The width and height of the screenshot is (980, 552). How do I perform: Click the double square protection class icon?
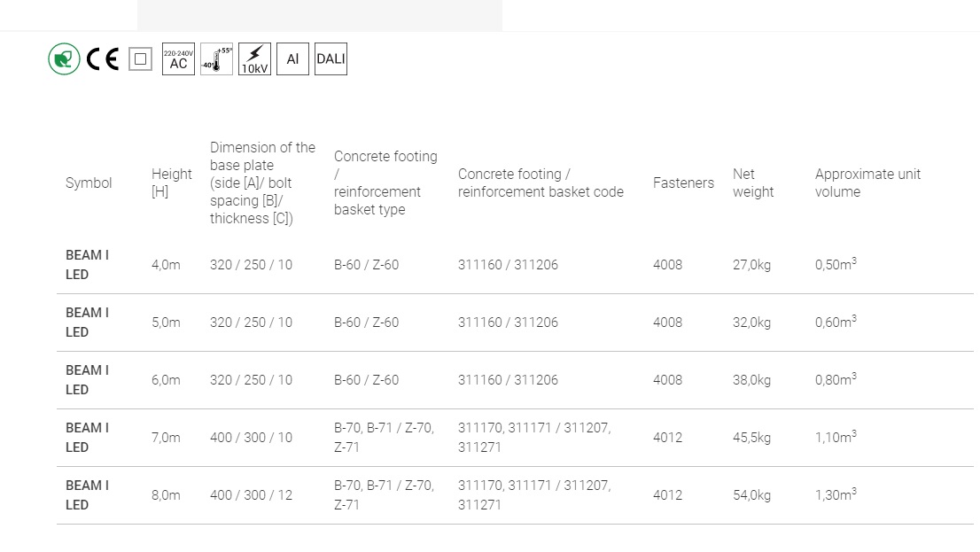[x=140, y=59]
